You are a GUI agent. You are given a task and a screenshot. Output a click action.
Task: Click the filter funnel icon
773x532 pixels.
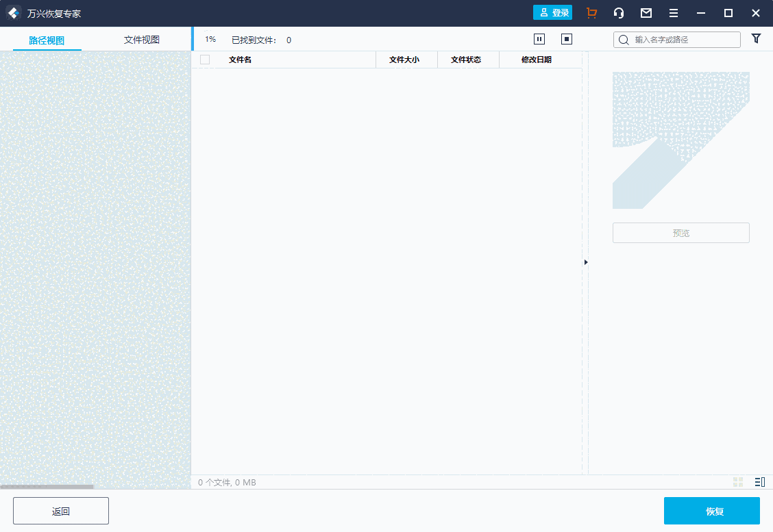[756, 39]
